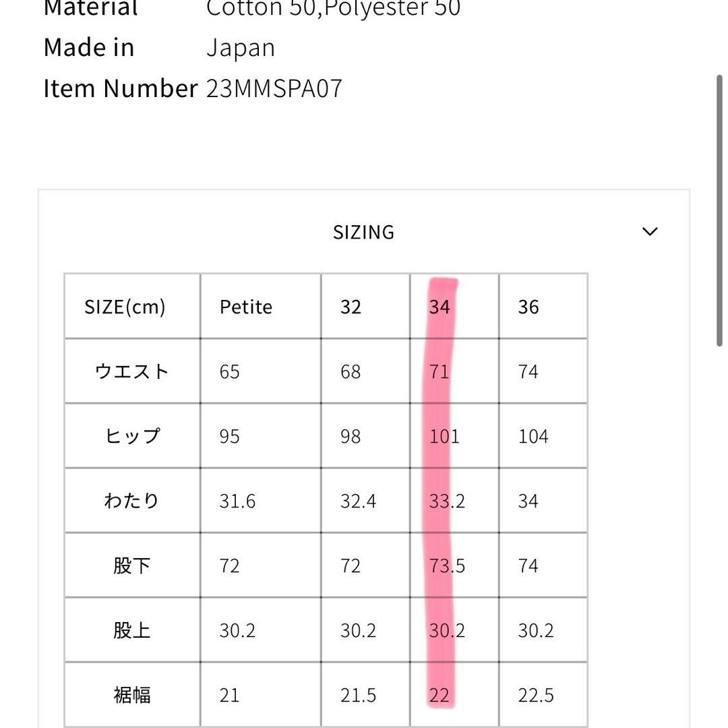Click the SIZING header to toggle the panel

pyautogui.click(x=363, y=232)
